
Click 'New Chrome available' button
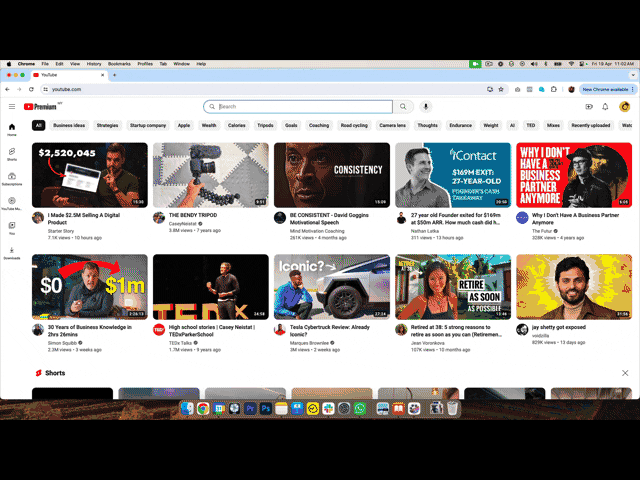605,89
